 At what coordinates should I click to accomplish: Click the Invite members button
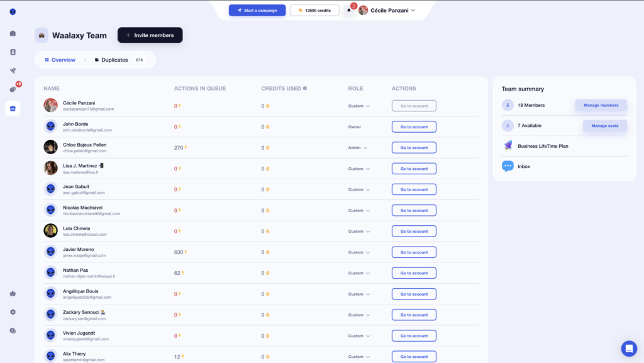point(150,35)
